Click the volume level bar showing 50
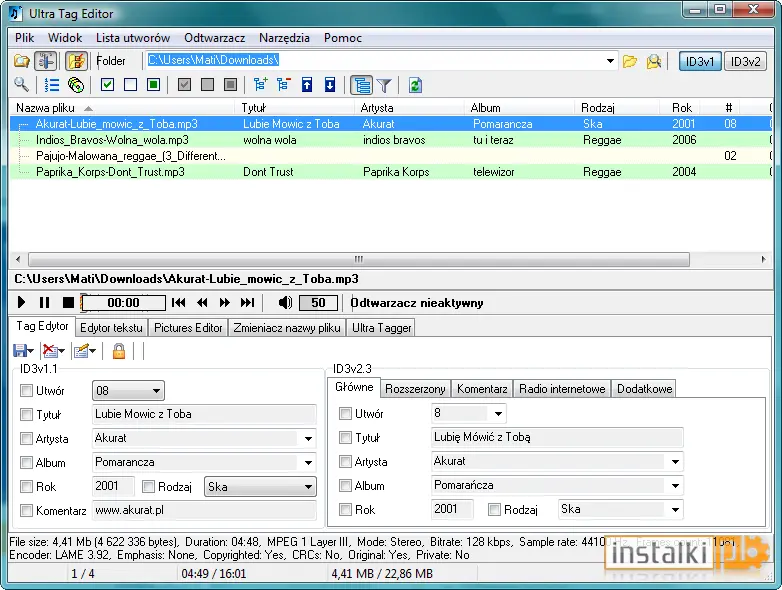This screenshot has width=782, height=590. click(318, 303)
